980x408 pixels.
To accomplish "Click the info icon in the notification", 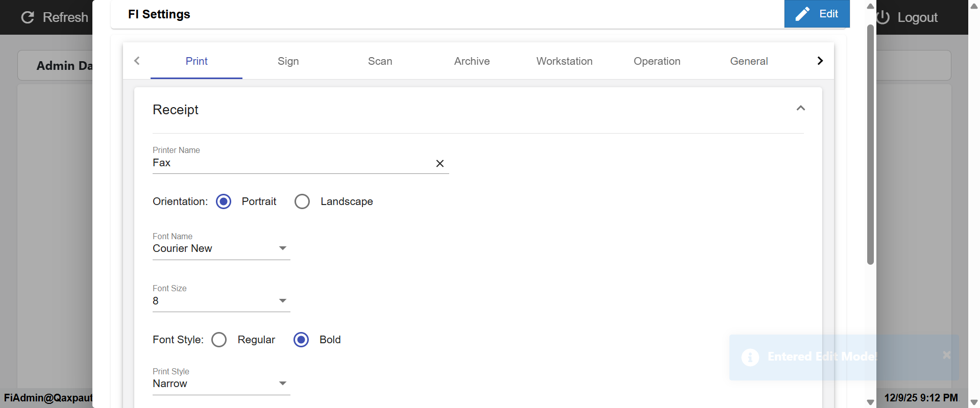I will click(750, 357).
